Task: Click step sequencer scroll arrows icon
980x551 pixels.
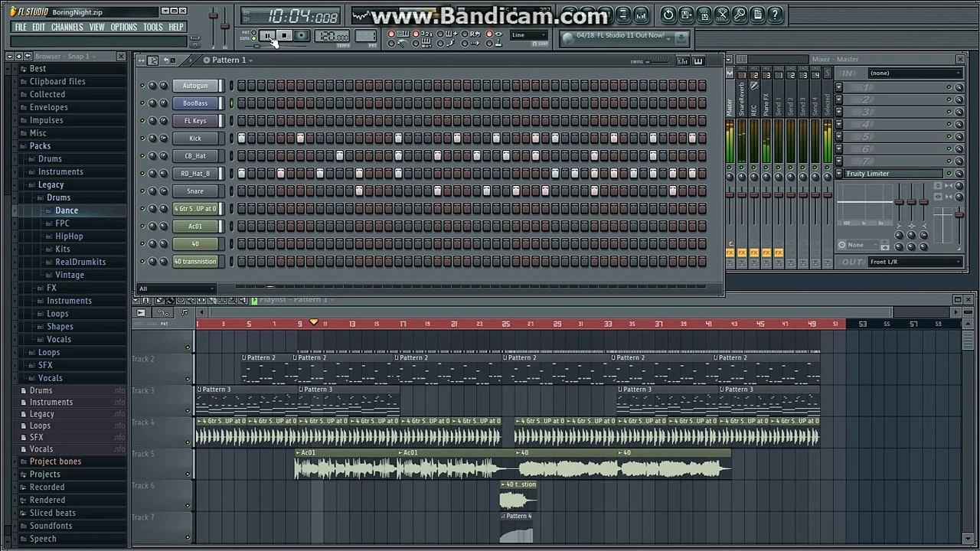Action: click(x=141, y=60)
